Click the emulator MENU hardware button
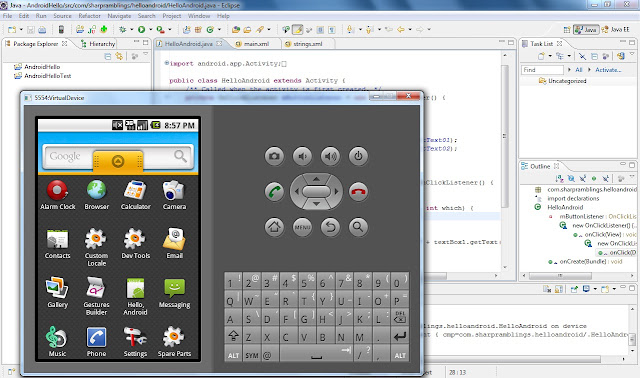The width and height of the screenshot is (640, 378). point(302,227)
